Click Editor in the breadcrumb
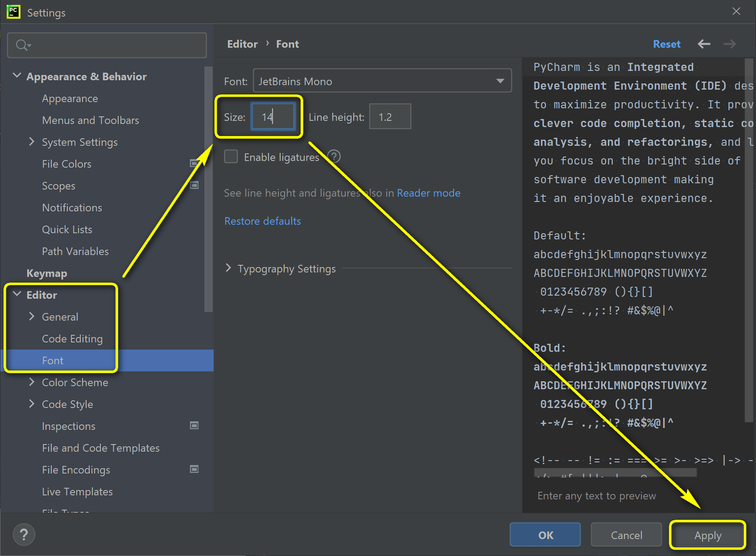Screen dimensions: 756x556 pyautogui.click(x=243, y=44)
